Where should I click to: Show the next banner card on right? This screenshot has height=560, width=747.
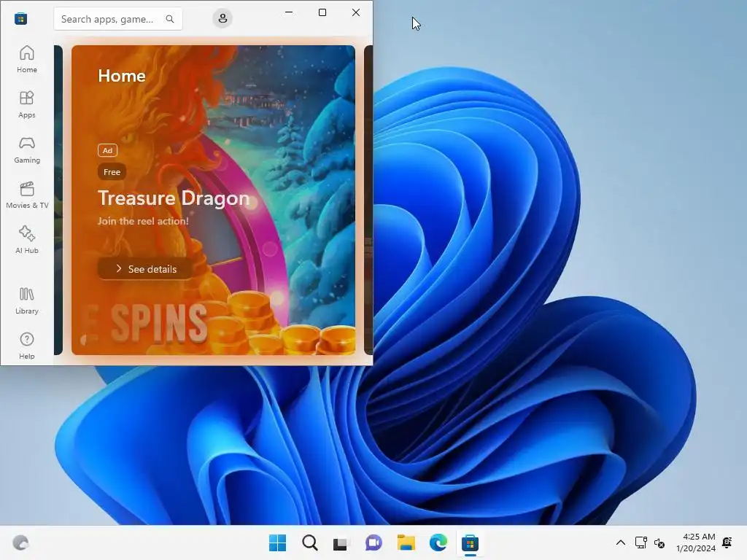pos(368,200)
